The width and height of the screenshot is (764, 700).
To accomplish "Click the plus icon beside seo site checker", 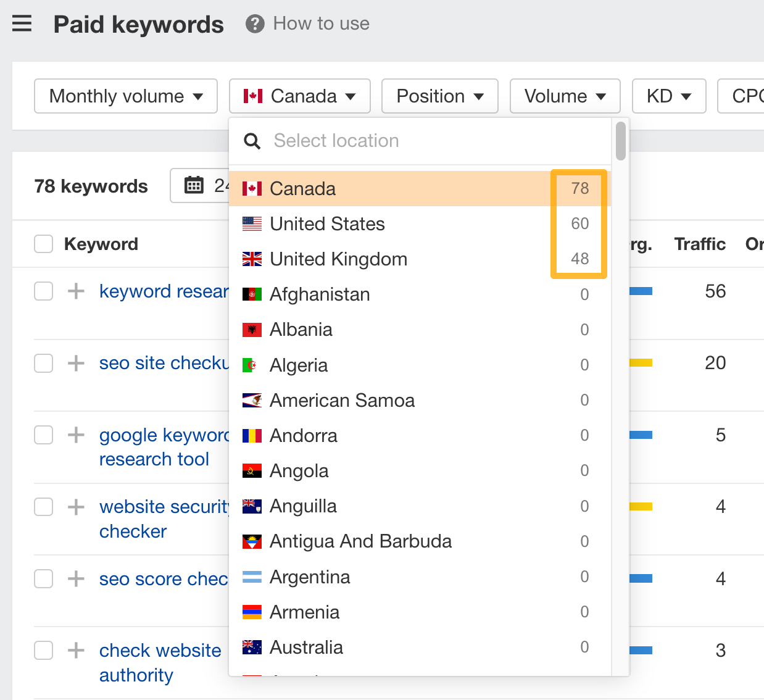I will 75,363.
